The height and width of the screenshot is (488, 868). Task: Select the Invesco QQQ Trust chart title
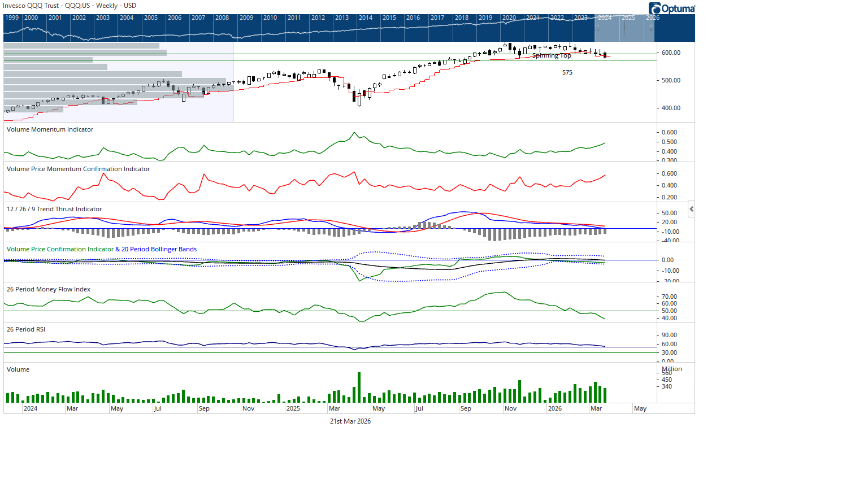point(70,6)
